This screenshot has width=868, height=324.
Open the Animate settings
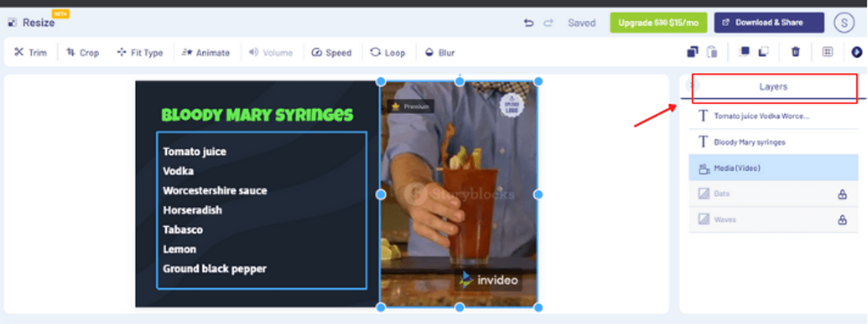pyautogui.click(x=205, y=53)
